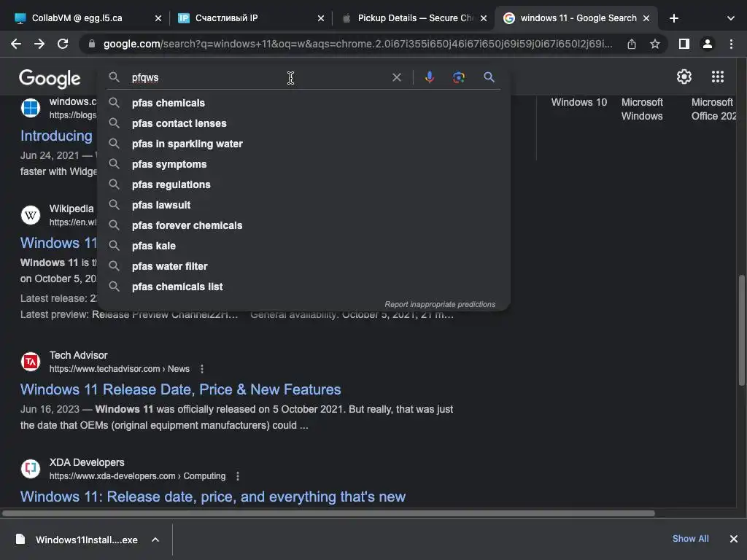Choose suggestion pfas contact lenses

coord(303,123)
